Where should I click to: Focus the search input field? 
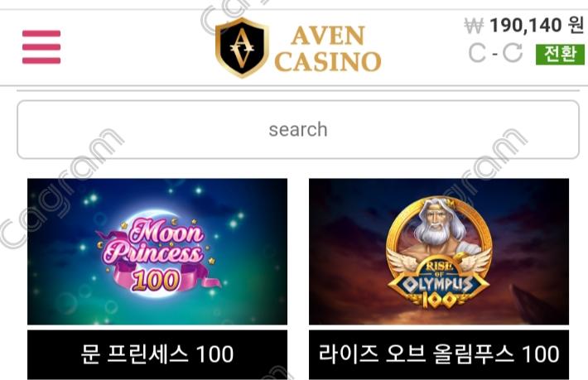[x=298, y=130]
